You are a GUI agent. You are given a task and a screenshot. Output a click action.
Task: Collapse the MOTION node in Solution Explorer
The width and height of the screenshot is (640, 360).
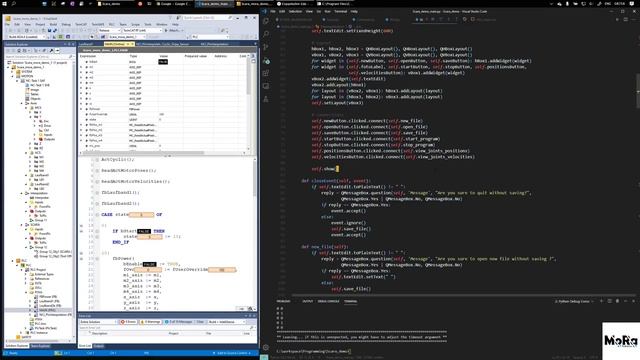13,76
